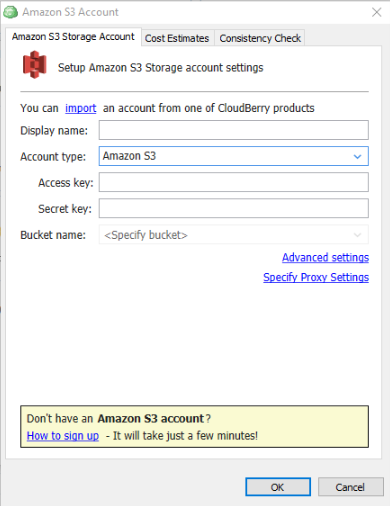Click the yellow Amazon S3 account info box
Image resolution: width=390 pixels, height=506 pixels.
tap(194, 426)
